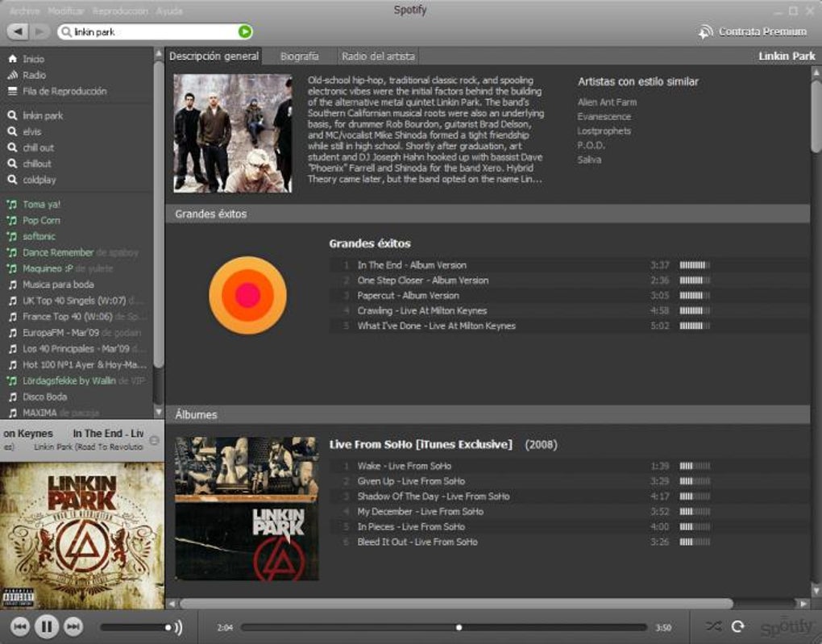The width and height of the screenshot is (822, 644).
Task: Open similar artist Evanescence
Action: 604,116
